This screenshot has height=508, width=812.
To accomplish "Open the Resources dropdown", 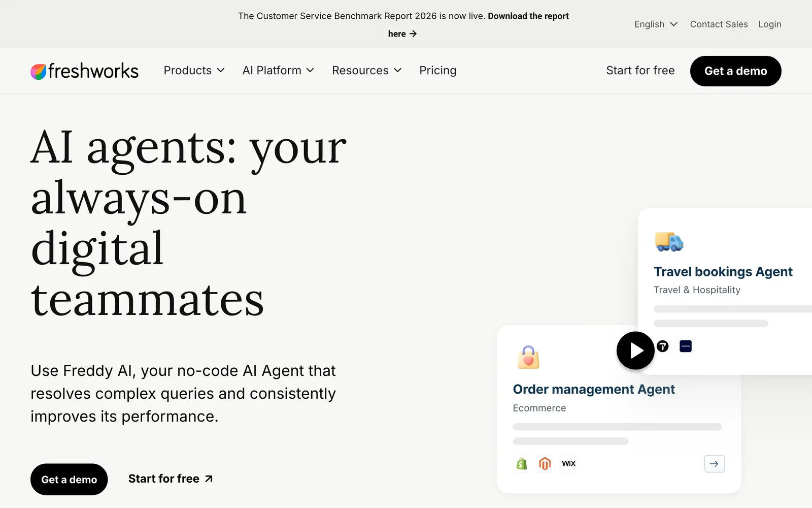I will pos(366,71).
